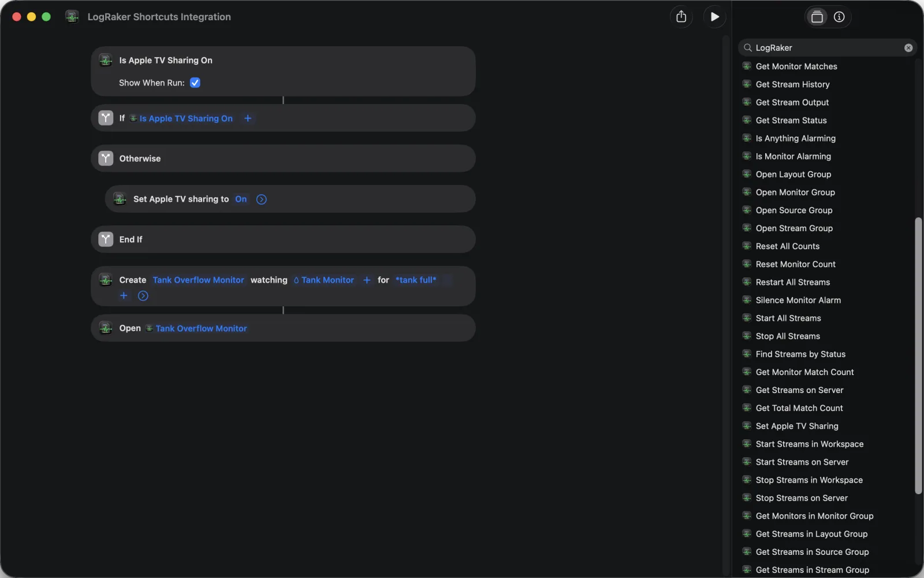The width and height of the screenshot is (924, 578).
Task: Click the shortcut icon beside the title
Action: pos(72,17)
